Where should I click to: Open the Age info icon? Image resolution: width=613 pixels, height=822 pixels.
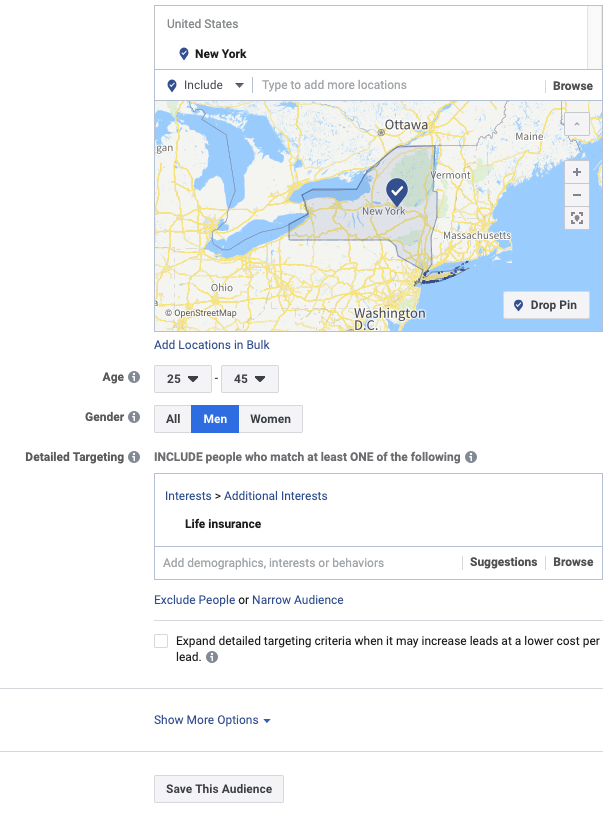click(134, 377)
